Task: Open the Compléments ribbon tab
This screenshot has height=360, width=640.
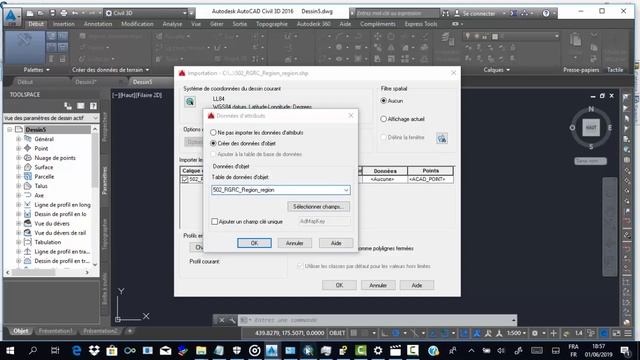Action: click(378, 24)
